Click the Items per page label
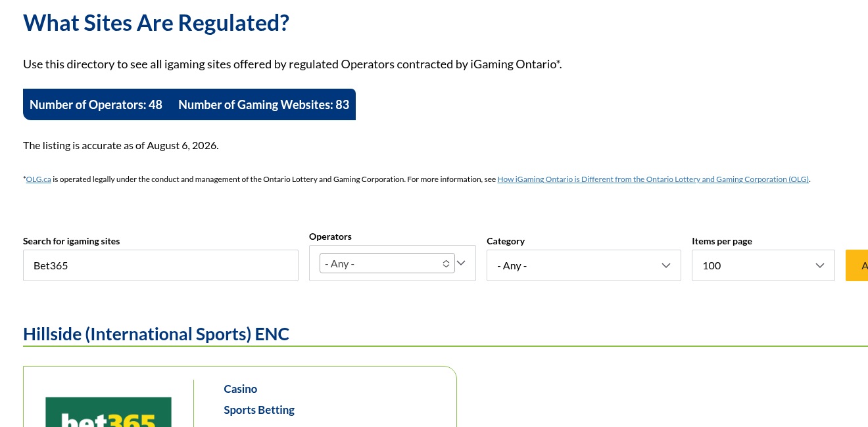This screenshot has width=868, height=427. [722, 241]
